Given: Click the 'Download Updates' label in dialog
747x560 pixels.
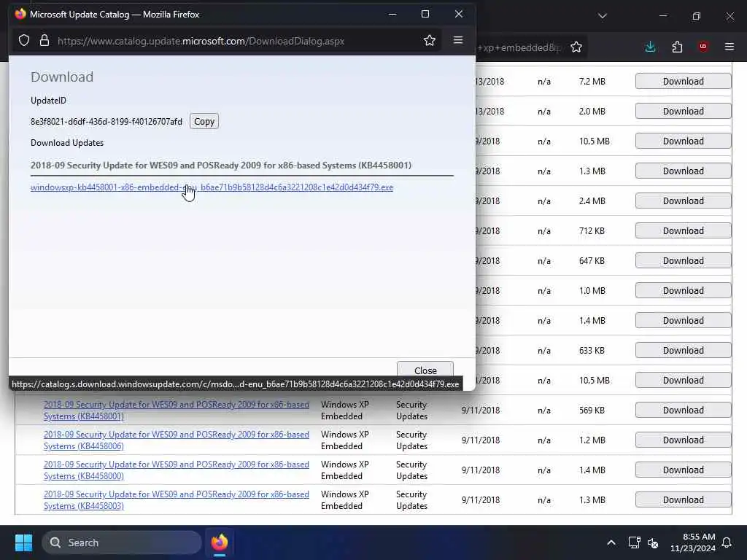Looking at the screenshot, I should pos(67,143).
